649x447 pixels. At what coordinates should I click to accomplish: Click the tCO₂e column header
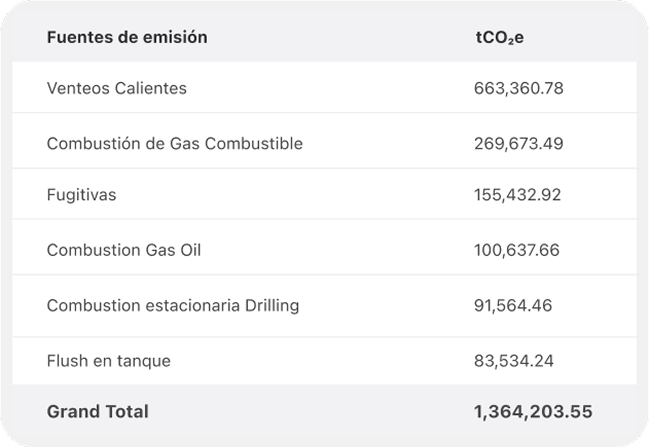coord(500,37)
